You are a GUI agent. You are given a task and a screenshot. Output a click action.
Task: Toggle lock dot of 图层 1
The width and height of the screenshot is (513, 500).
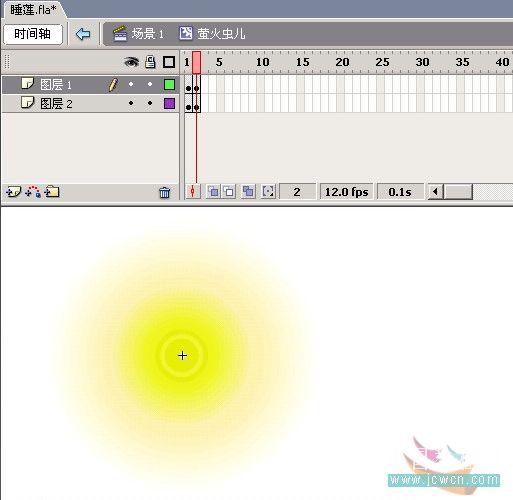pos(150,84)
